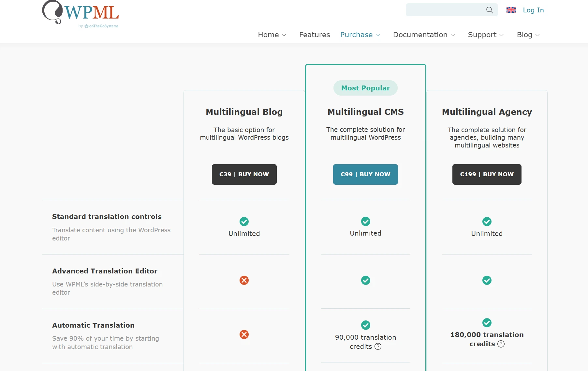Click CMS plan's Automatic Translation checkmark

point(366,325)
